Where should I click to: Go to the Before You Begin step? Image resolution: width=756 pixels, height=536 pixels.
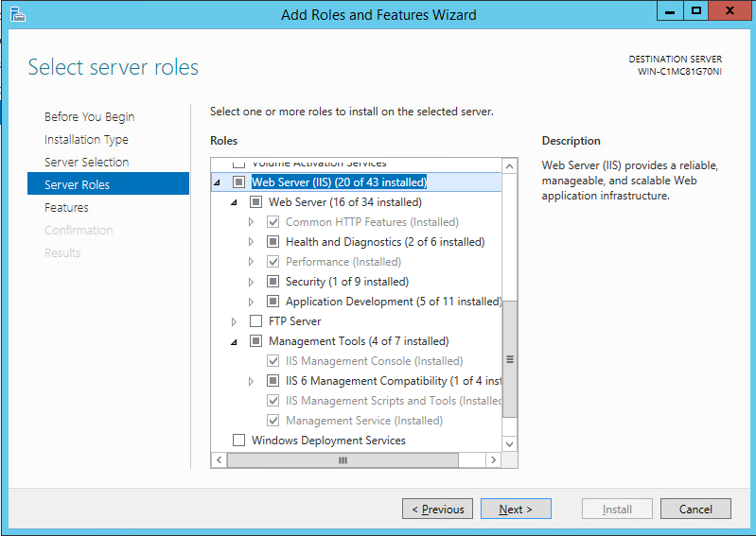coord(90,116)
